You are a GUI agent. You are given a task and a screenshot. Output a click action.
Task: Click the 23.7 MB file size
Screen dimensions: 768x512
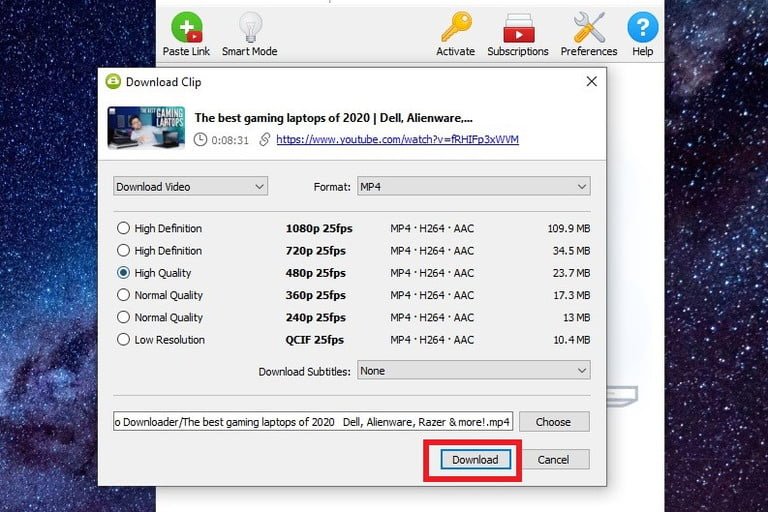[x=572, y=273]
